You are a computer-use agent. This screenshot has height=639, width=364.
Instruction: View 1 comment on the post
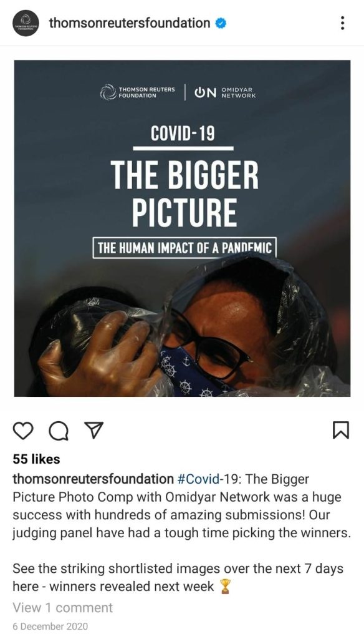pos(63,608)
